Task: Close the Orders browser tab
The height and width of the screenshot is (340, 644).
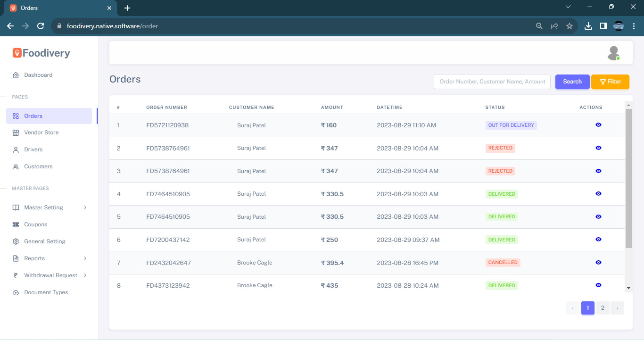Action: pyautogui.click(x=109, y=8)
